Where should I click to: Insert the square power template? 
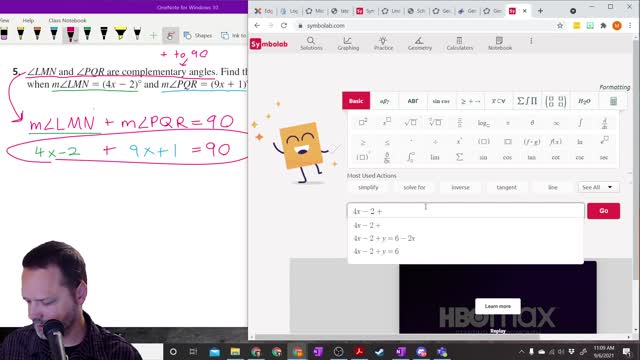coord(362,122)
